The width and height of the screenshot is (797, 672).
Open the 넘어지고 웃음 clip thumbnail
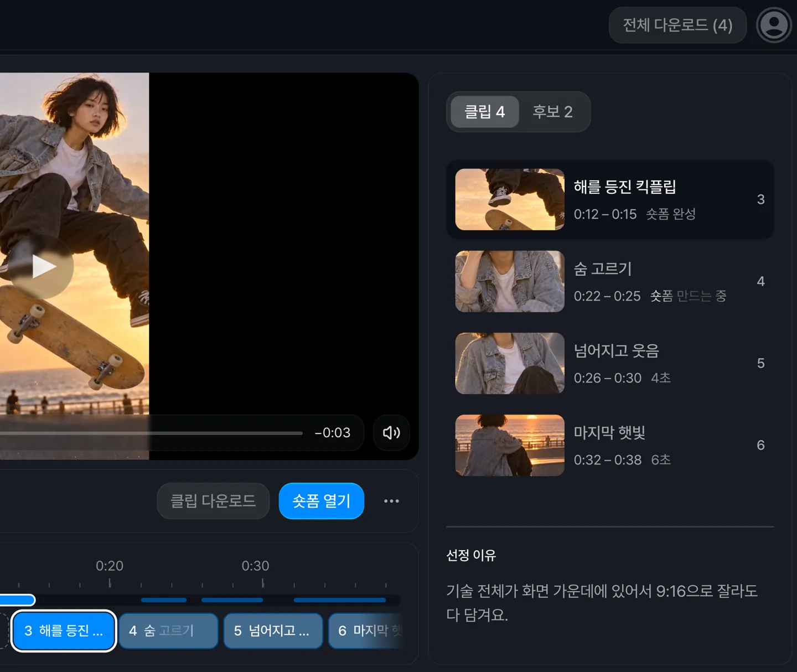tap(510, 363)
